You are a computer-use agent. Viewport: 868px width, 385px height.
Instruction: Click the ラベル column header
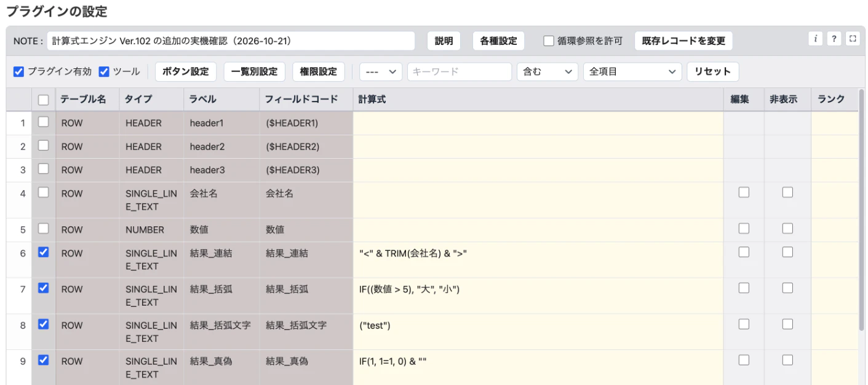click(x=221, y=100)
